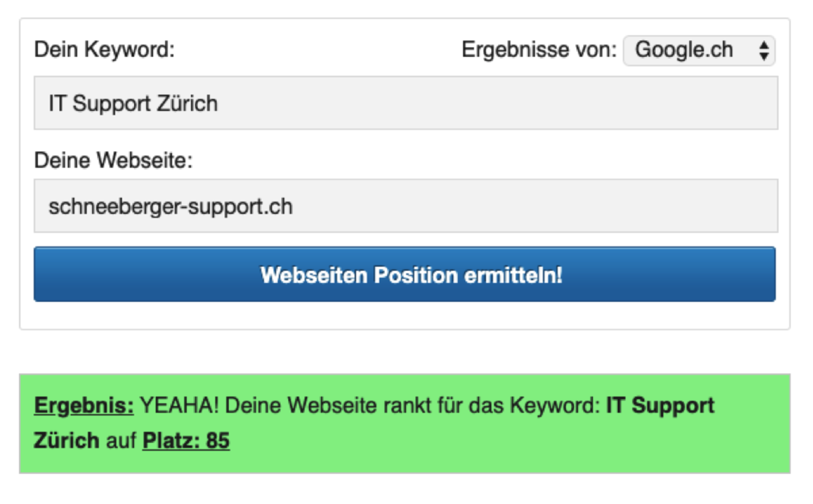
Task: Click the bold IT Support keyword in result
Action: pos(660,406)
